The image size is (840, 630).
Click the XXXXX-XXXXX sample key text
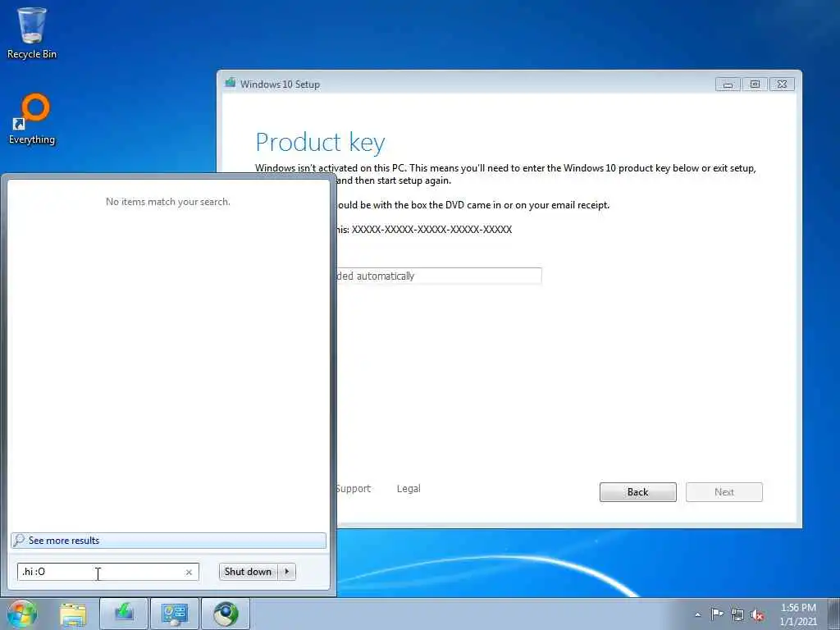point(431,230)
